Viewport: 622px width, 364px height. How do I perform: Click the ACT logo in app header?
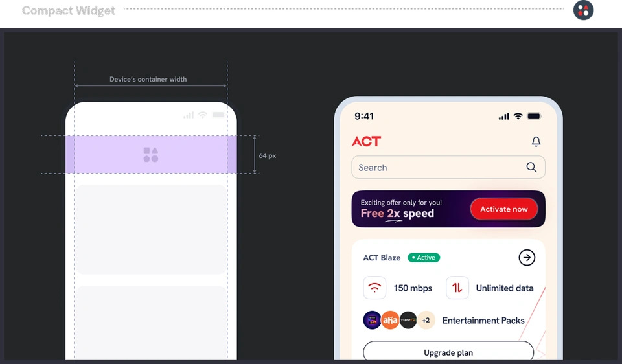pos(366,141)
